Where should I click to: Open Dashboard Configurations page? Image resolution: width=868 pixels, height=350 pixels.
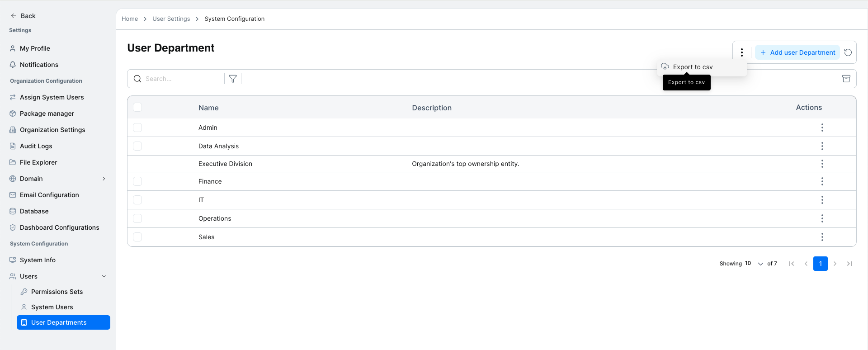click(x=59, y=227)
